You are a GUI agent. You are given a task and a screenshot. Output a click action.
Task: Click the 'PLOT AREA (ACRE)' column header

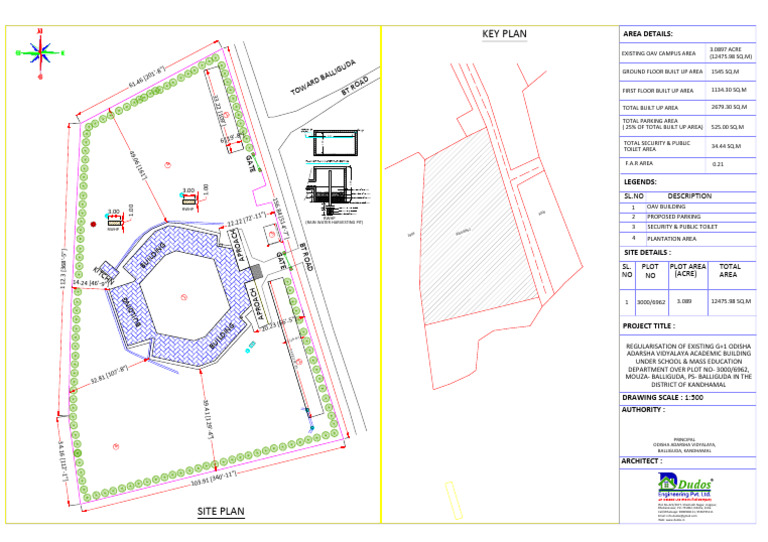pos(687,270)
